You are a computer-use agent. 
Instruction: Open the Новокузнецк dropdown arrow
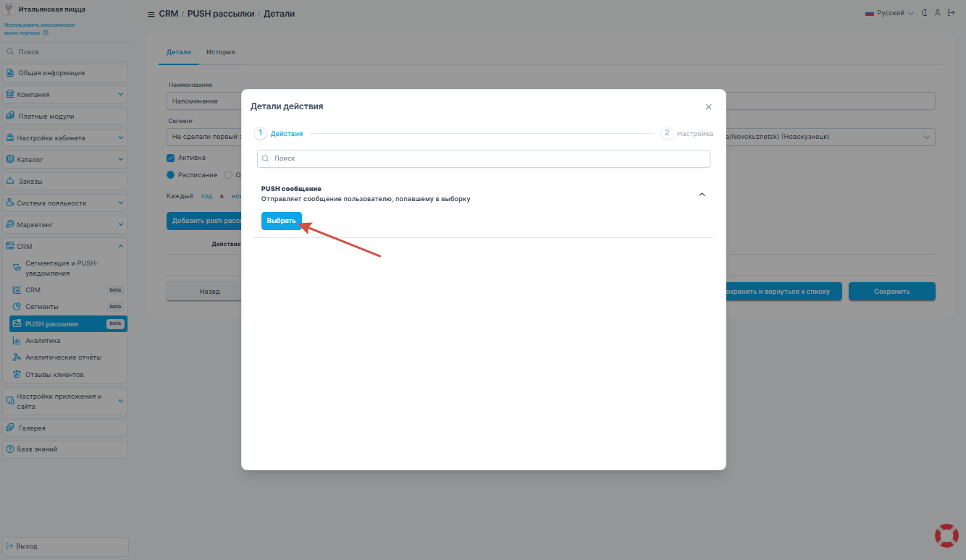pyautogui.click(x=926, y=137)
